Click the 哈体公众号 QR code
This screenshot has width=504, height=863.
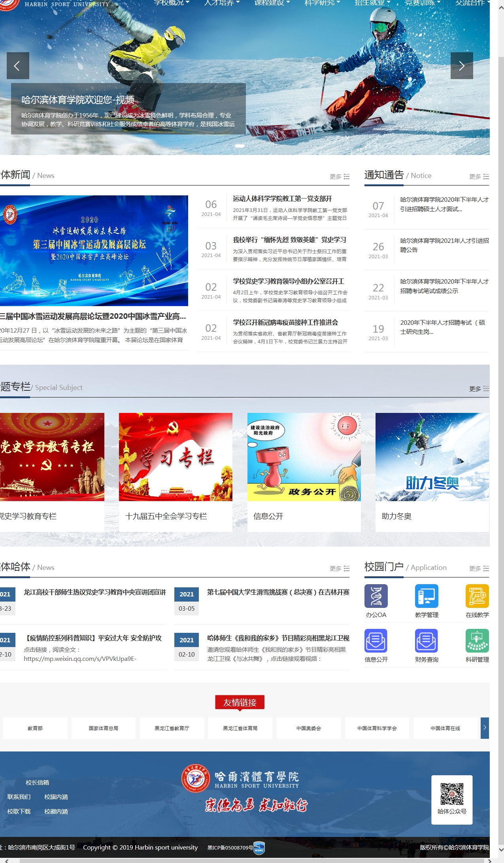coord(452,794)
